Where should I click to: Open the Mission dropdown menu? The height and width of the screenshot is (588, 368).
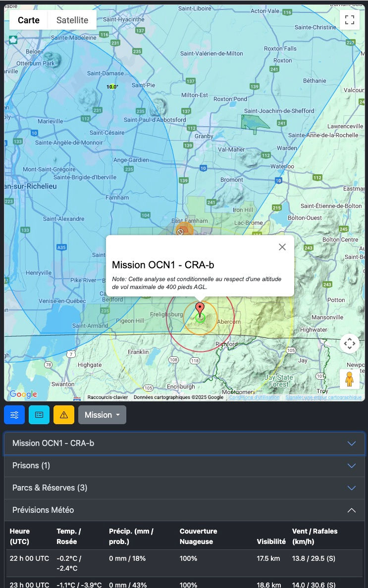[102, 415]
